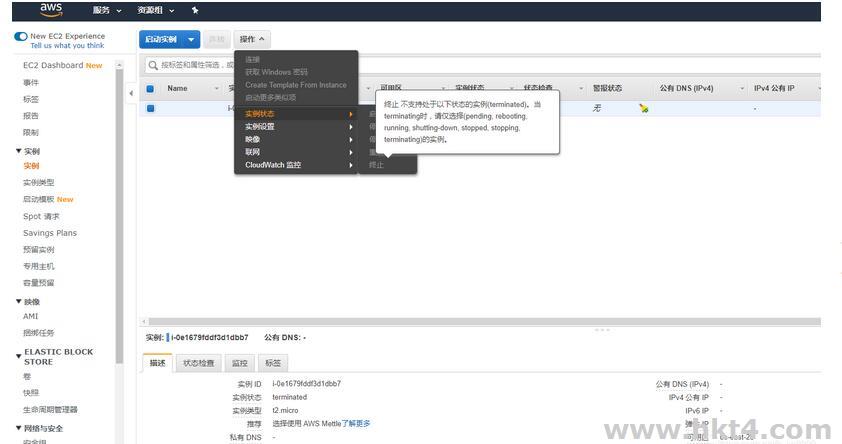Open 专用主机 in the sidebar

point(39,266)
